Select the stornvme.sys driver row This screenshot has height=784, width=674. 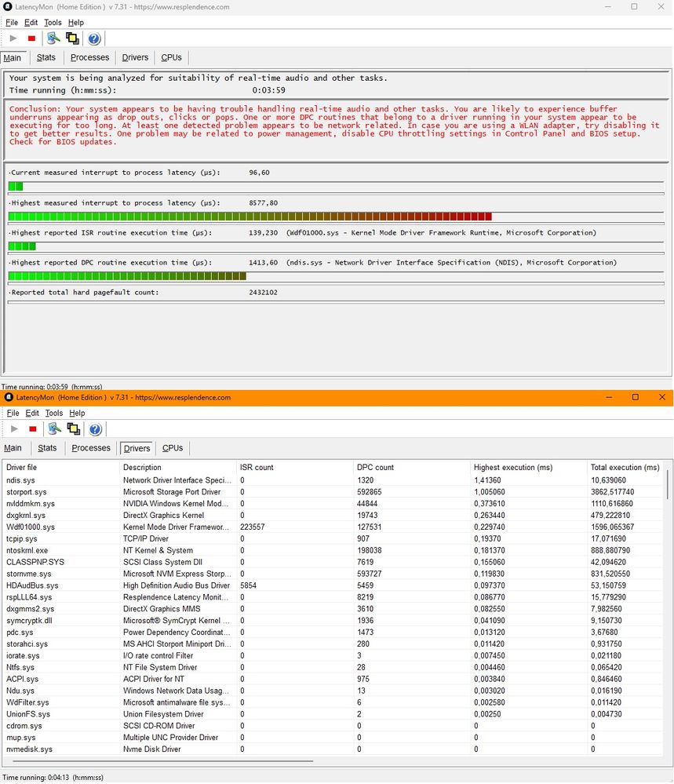click(333, 574)
